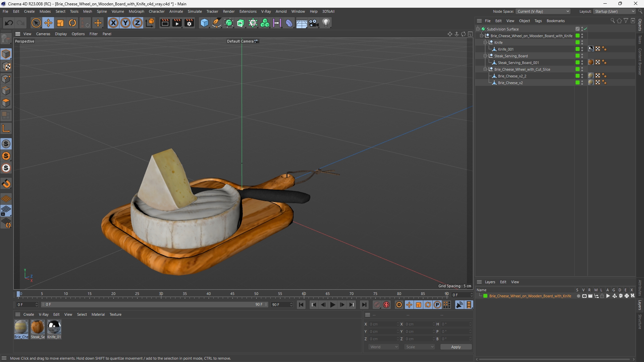Select the Scale tool
Viewport: 644px width, 362px height.
click(60, 23)
